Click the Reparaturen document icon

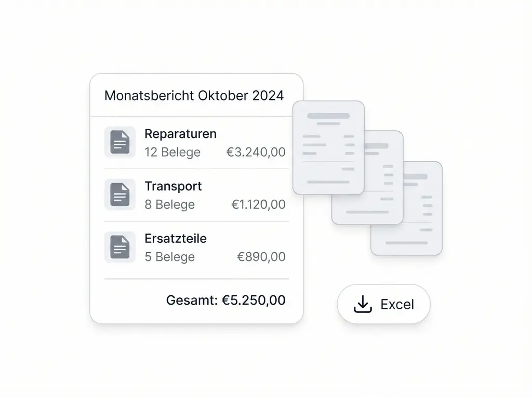120,142
